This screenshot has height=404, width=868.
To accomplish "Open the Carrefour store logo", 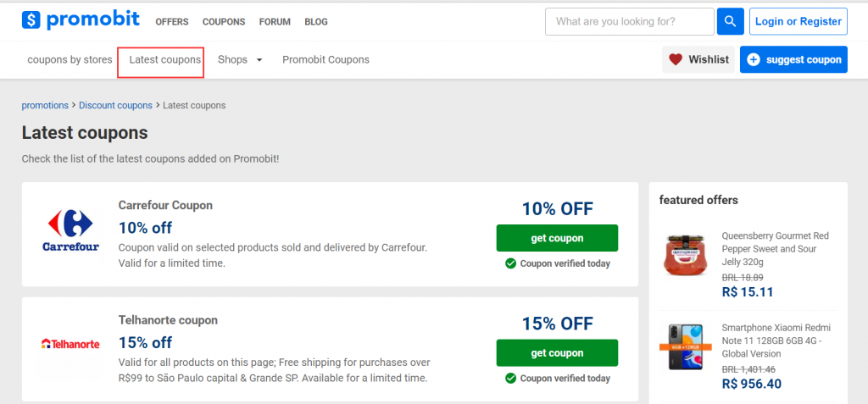I will (70, 230).
